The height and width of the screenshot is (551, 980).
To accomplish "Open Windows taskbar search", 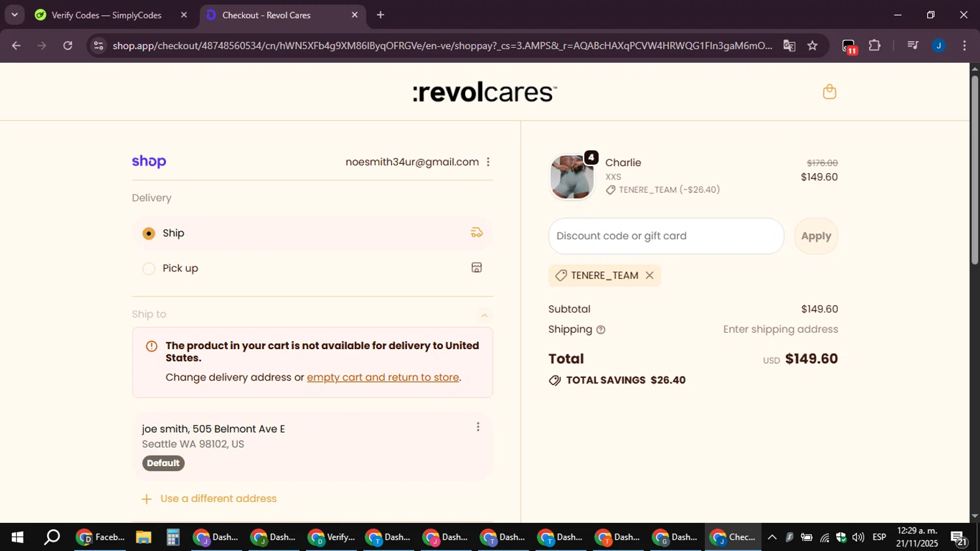I will point(52,537).
